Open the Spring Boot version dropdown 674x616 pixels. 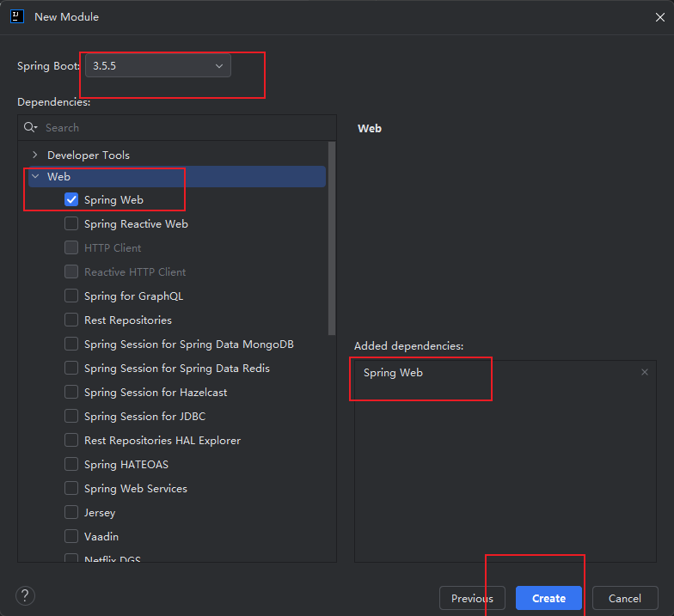click(158, 65)
